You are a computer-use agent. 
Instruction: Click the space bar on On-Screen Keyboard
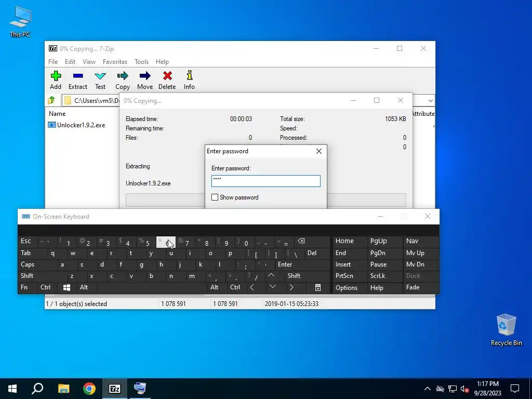click(x=152, y=287)
